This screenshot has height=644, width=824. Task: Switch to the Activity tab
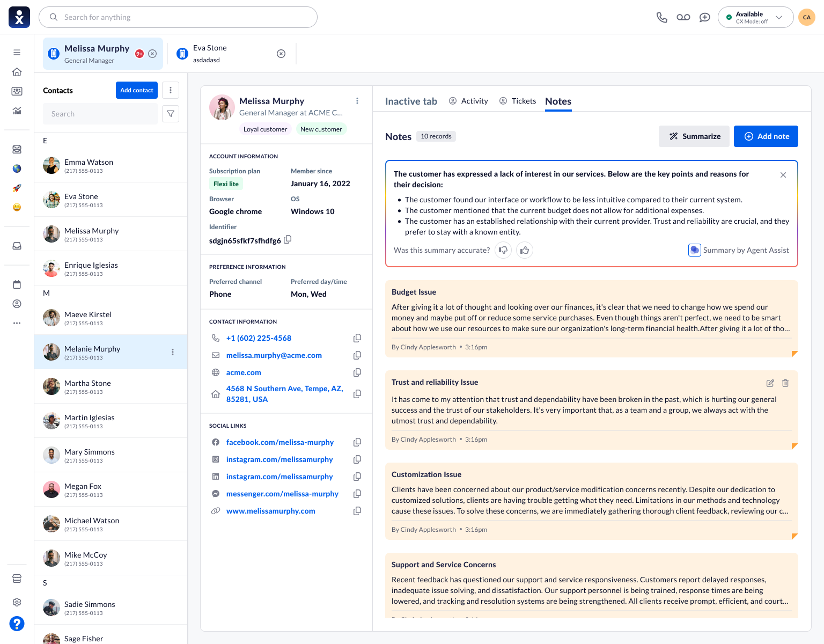(x=468, y=101)
